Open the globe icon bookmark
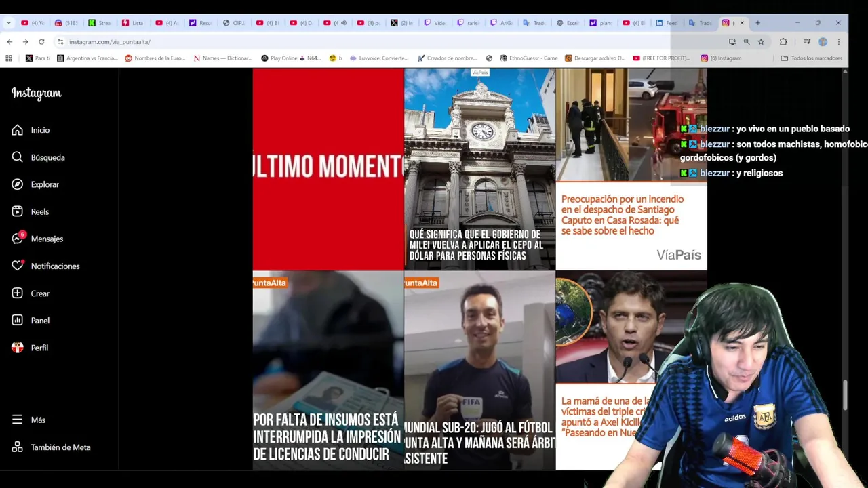The image size is (868, 488). [x=489, y=58]
